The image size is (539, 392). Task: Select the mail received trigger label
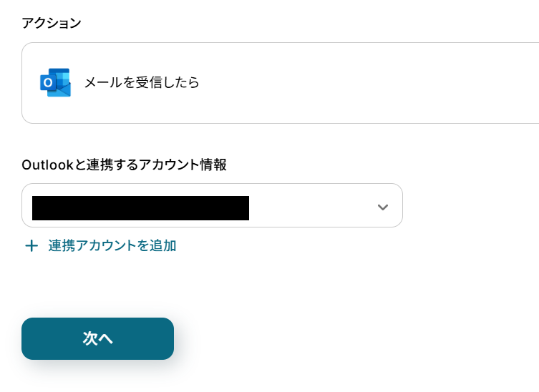[142, 83]
